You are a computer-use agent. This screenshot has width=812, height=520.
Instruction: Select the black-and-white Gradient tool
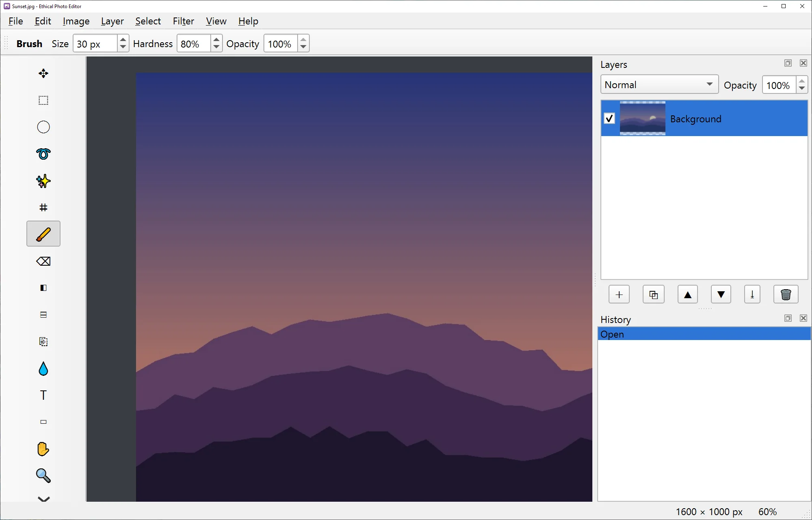[43, 288]
